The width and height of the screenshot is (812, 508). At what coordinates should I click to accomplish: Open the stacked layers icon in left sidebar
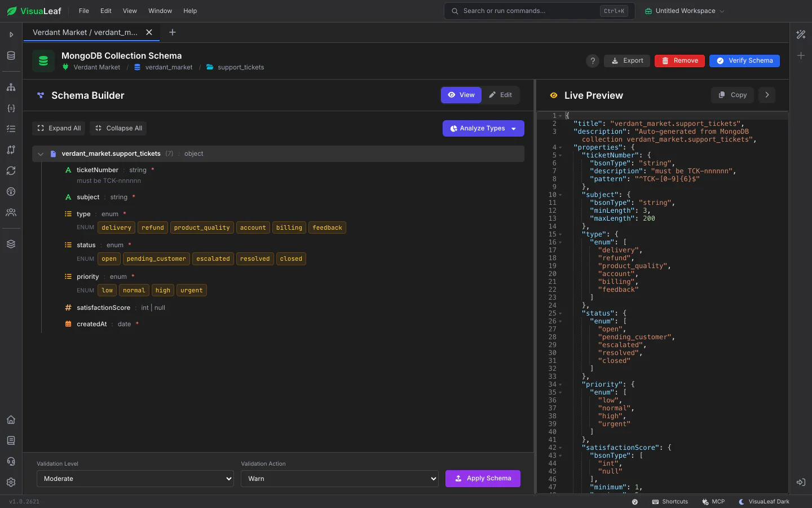pos(11,244)
